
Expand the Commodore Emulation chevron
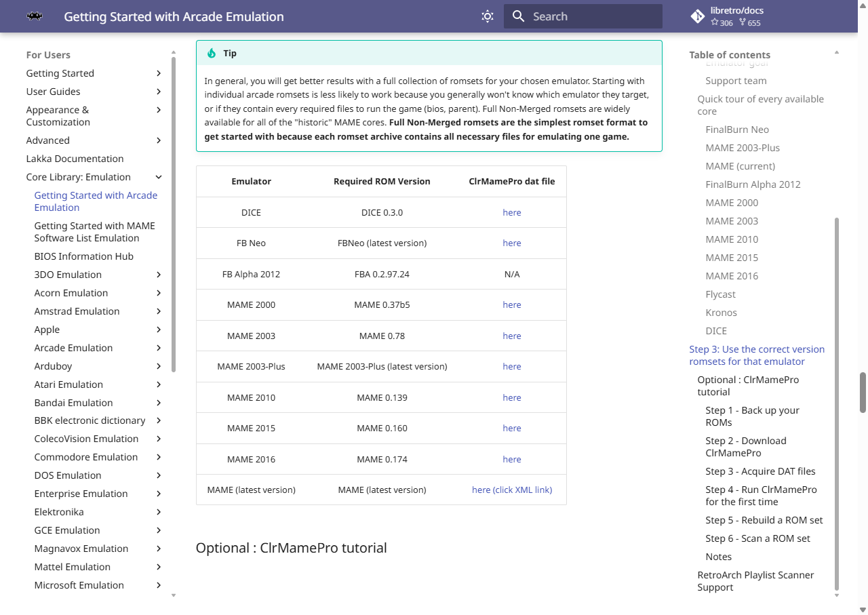point(159,457)
